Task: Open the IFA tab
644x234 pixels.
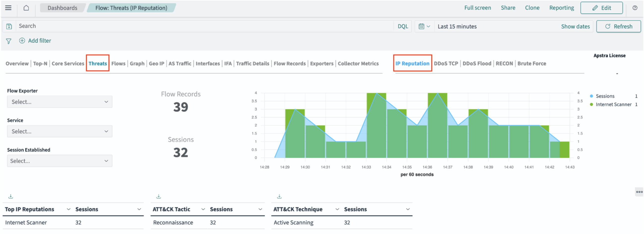Action: 228,63
